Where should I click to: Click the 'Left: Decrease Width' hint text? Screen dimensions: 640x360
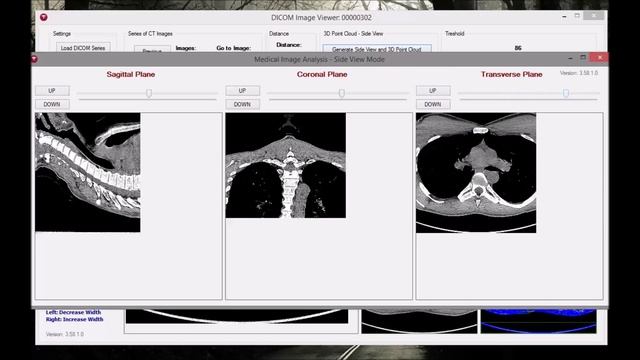pyautogui.click(x=73, y=312)
